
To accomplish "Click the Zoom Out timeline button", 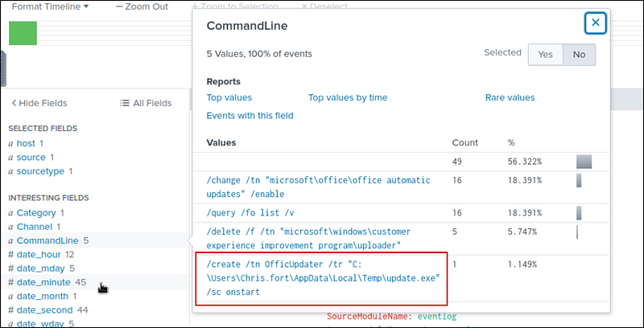I will pos(142,6).
